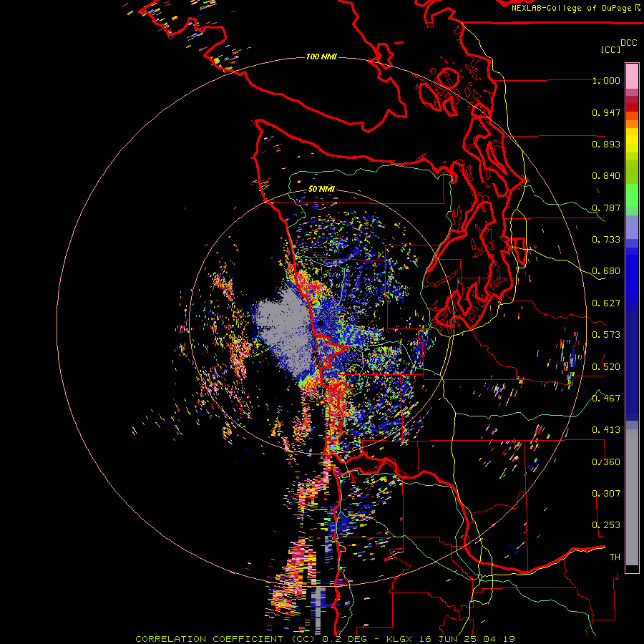Click the 0.680 legend value
The width and height of the screenshot is (644, 644).
tap(606, 271)
